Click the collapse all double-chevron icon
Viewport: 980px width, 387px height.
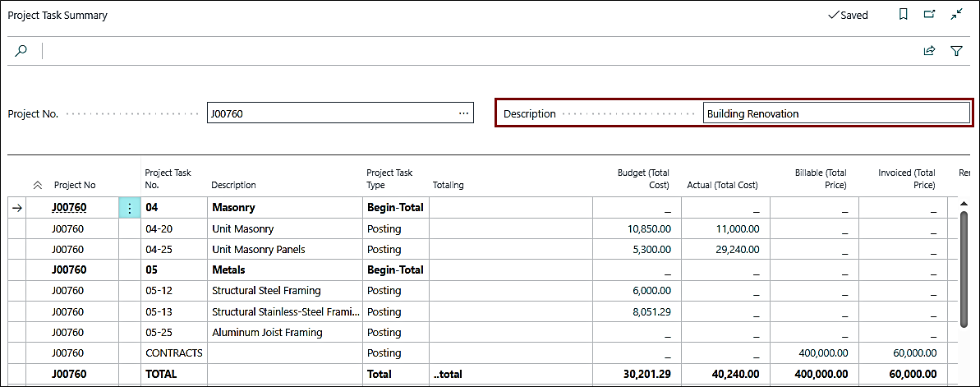38,185
